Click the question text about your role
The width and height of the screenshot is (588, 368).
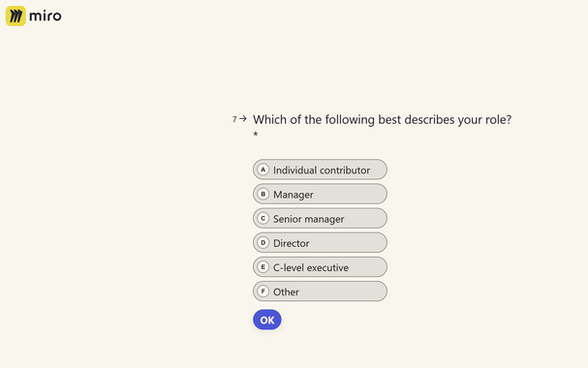tap(382, 120)
